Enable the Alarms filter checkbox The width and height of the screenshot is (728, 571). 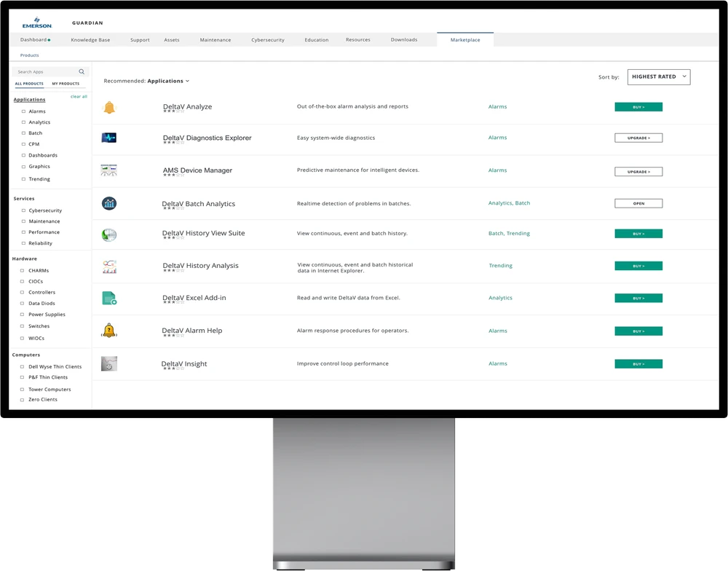click(23, 111)
